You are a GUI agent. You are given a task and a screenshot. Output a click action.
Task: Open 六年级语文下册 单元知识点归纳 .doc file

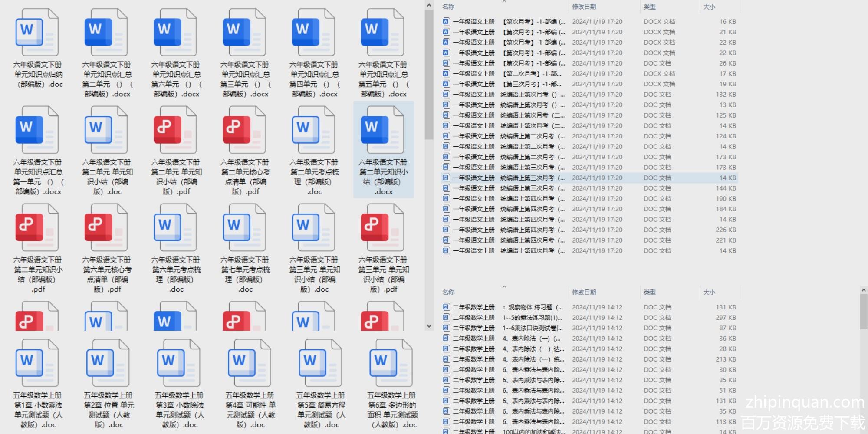[37, 33]
